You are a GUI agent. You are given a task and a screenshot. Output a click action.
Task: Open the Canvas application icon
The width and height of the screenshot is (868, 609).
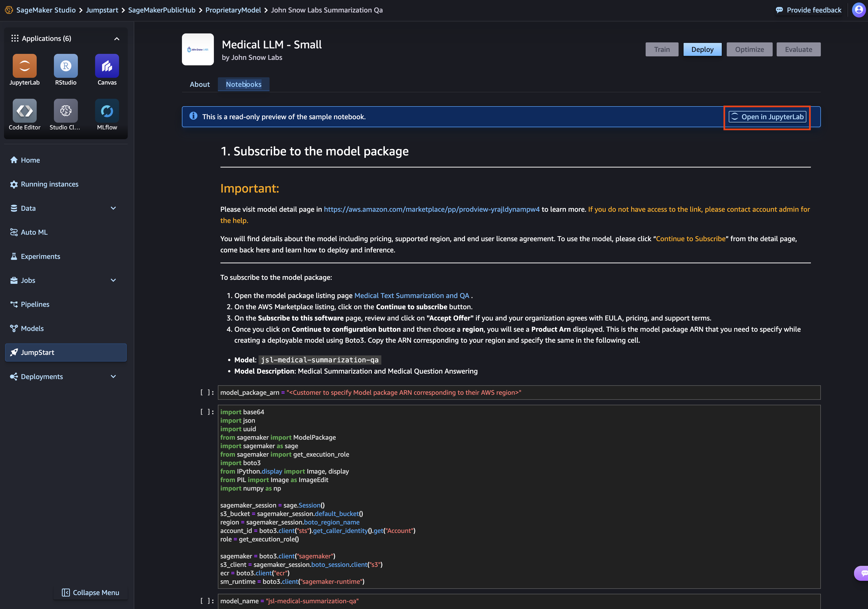click(x=107, y=66)
